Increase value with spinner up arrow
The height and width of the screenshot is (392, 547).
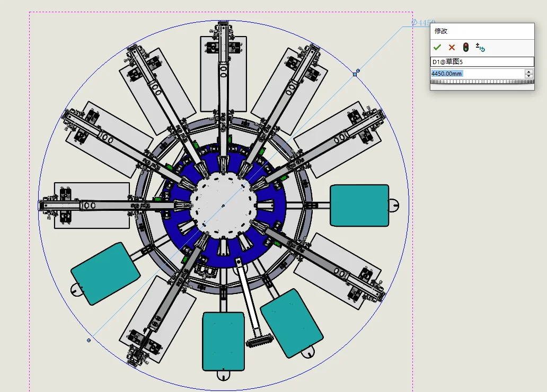(528, 72)
